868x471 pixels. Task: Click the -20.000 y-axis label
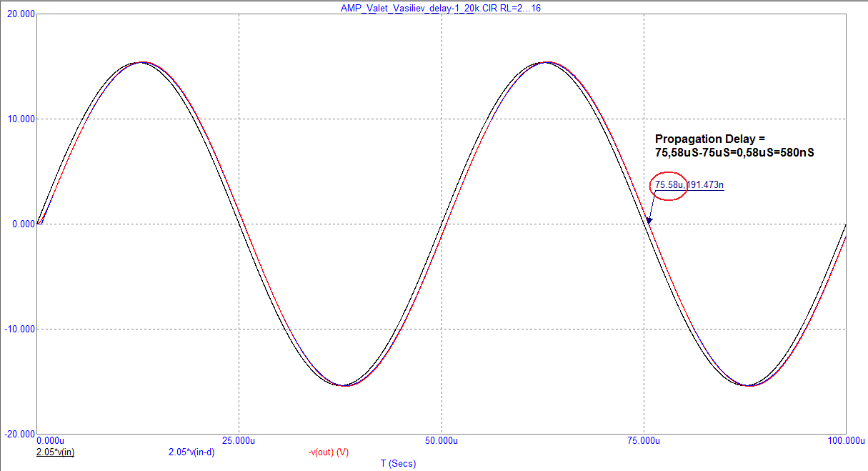point(19,434)
